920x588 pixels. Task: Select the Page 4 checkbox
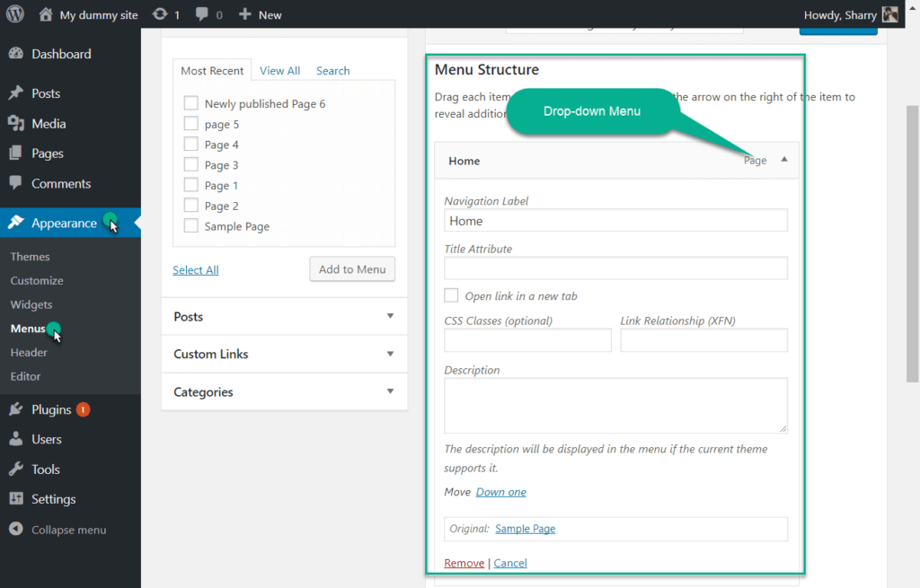coord(190,145)
